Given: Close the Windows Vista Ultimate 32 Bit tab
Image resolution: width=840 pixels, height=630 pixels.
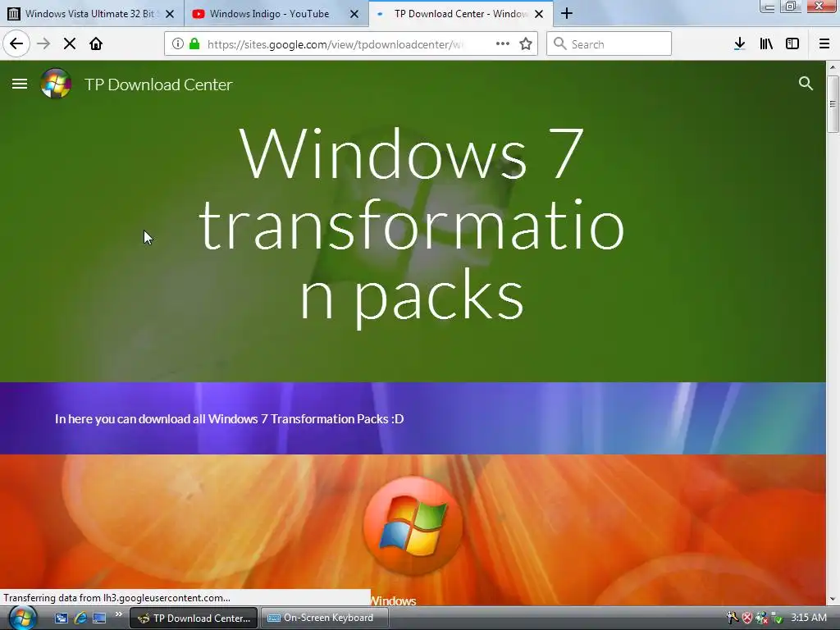Looking at the screenshot, I should (170, 14).
